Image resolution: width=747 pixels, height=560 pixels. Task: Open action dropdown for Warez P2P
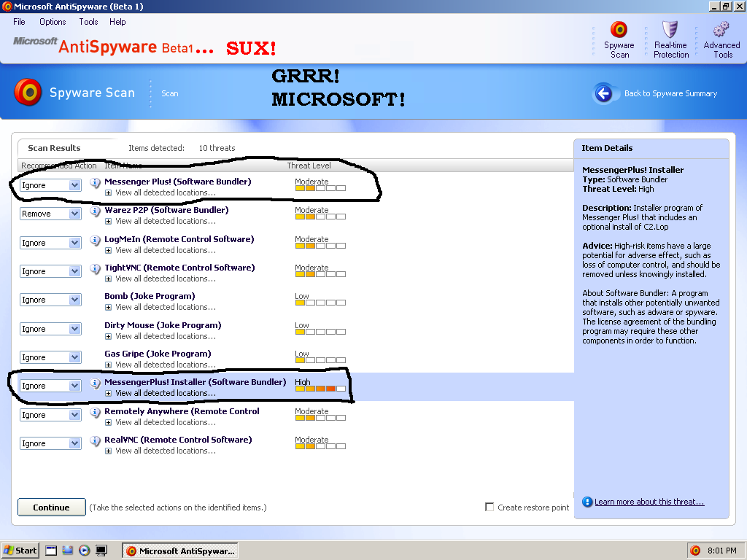coord(74,214)
